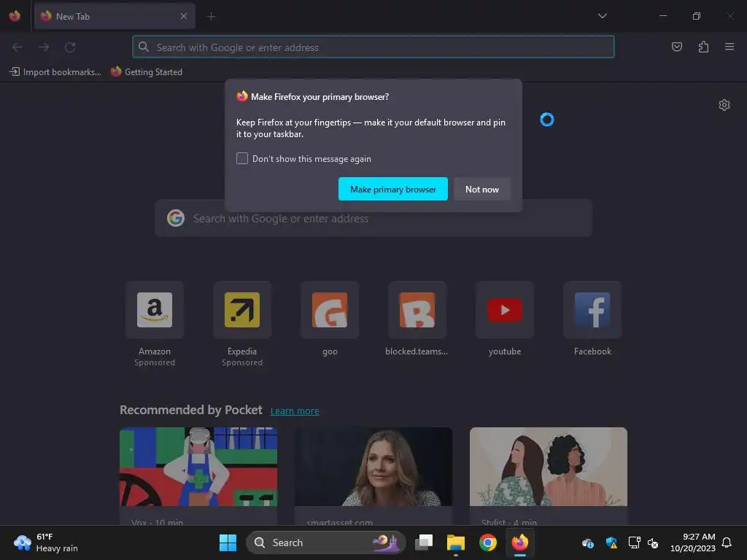Reload the current page
Viewport: 747px width, 560px height.
coord(70,47)
